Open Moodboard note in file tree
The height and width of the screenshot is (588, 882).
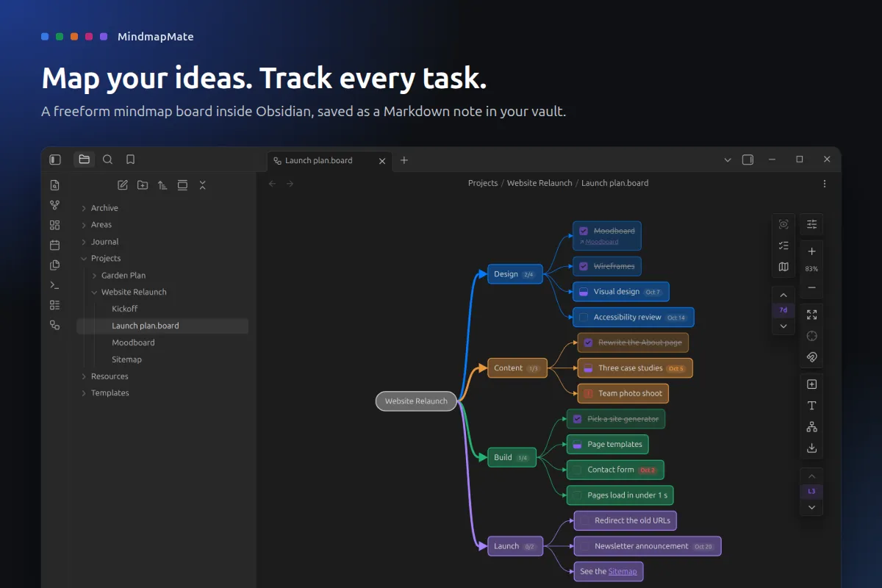pos(133,343)
